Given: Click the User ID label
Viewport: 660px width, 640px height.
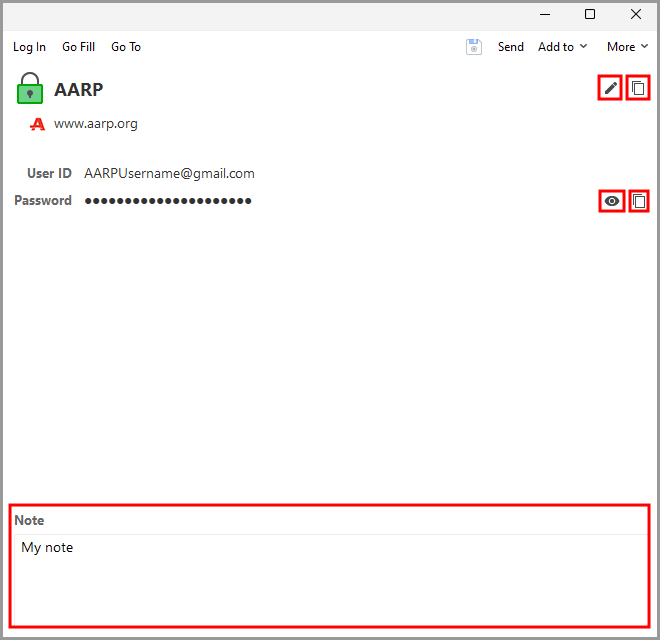Looking at the screenshot, I should [49, 173].
